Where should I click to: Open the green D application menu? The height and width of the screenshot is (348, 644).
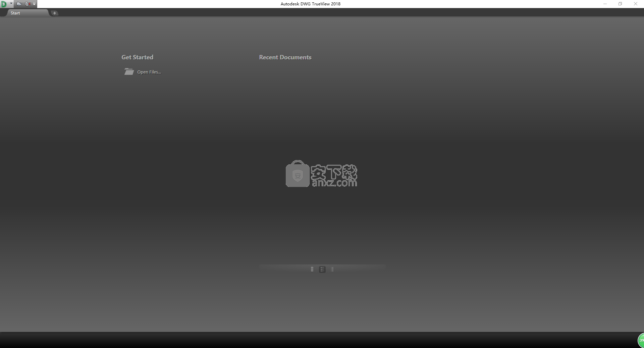click(4, 4)
